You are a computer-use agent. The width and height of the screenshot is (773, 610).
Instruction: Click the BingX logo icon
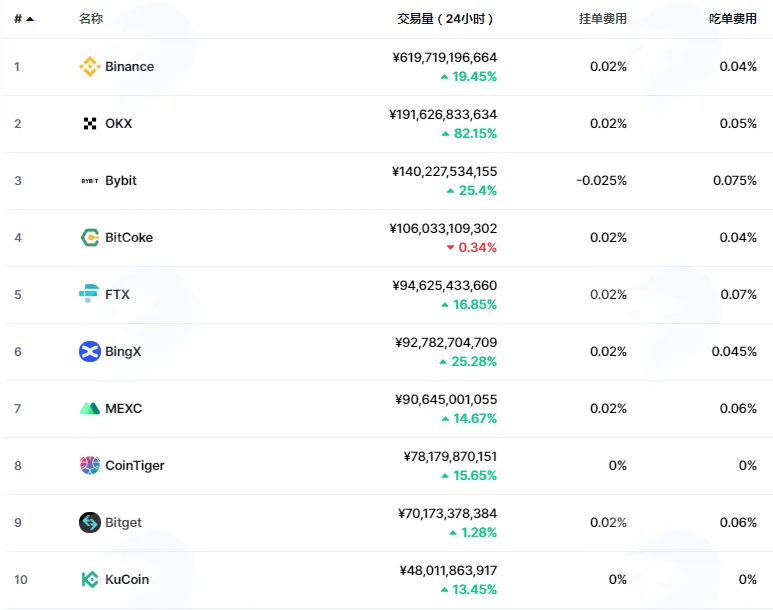(x=90, y=352)
